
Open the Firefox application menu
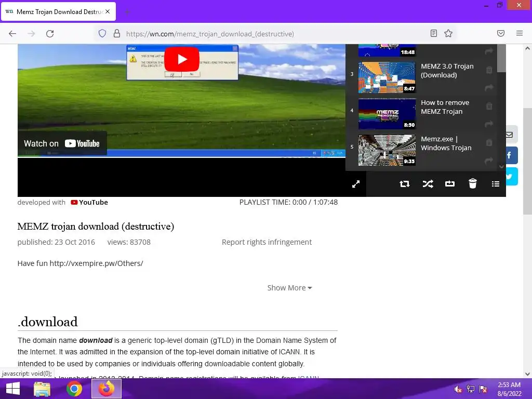pos(520,33)
